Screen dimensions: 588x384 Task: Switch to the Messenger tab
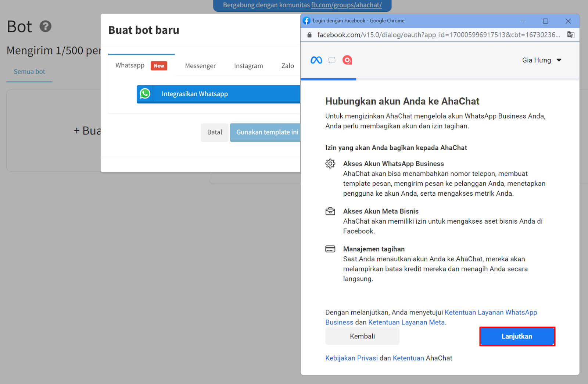(200, 66)
